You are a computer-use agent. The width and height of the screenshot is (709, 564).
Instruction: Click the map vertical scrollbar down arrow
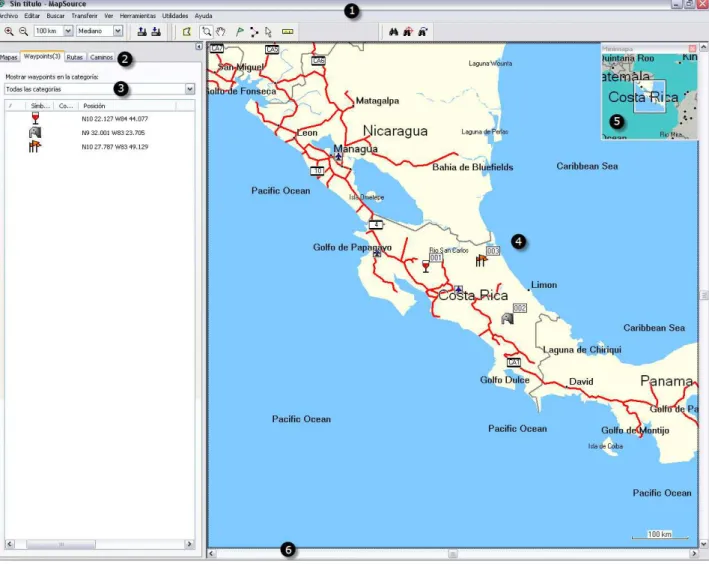pyautogui.click(x=704, y=544)
